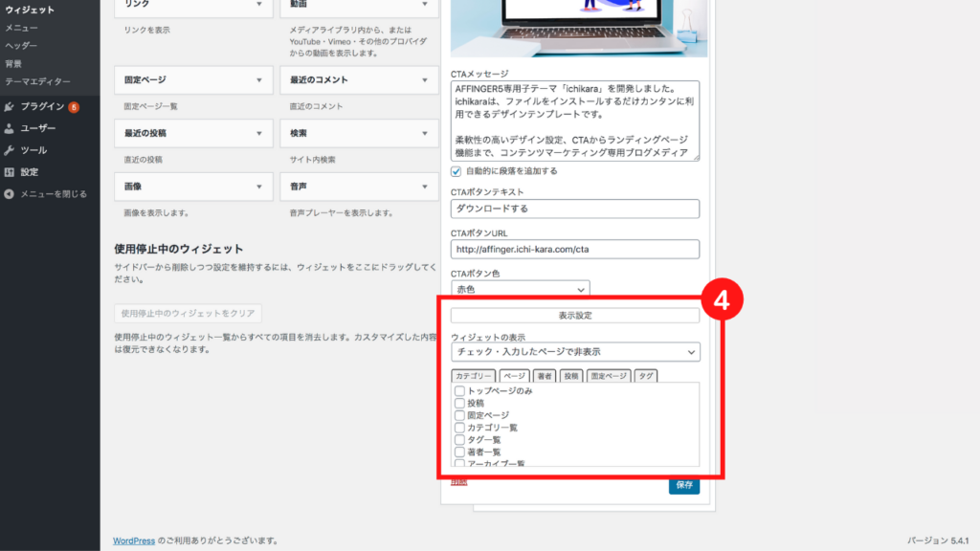
Task: Enable the カテゴリー一覧 checkbox
Action: point(460,428)
